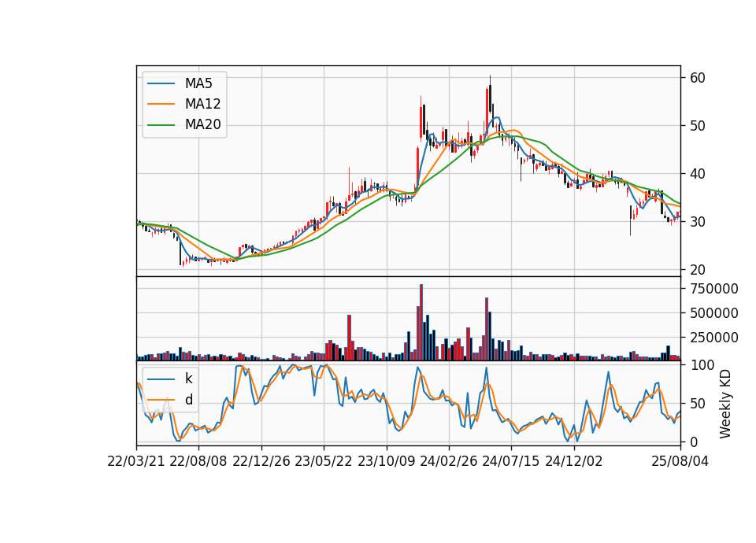Click the 22/08/08 date label

198,461
